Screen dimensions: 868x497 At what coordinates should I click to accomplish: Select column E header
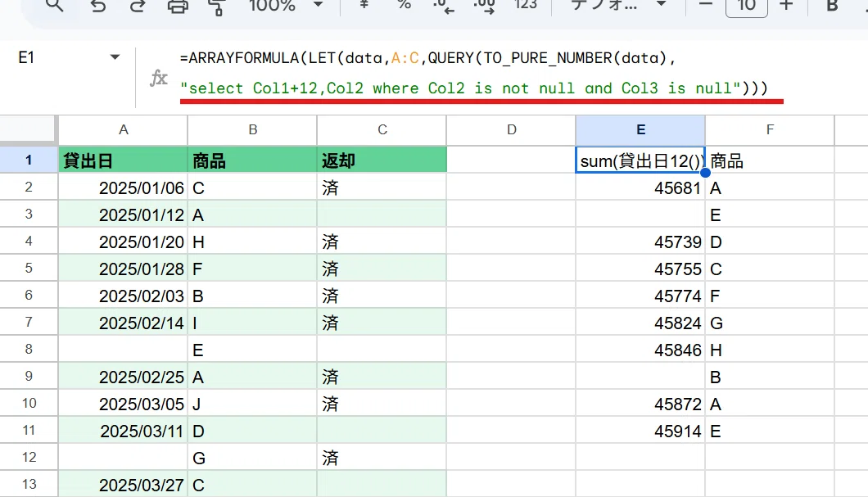coord(640,129)
